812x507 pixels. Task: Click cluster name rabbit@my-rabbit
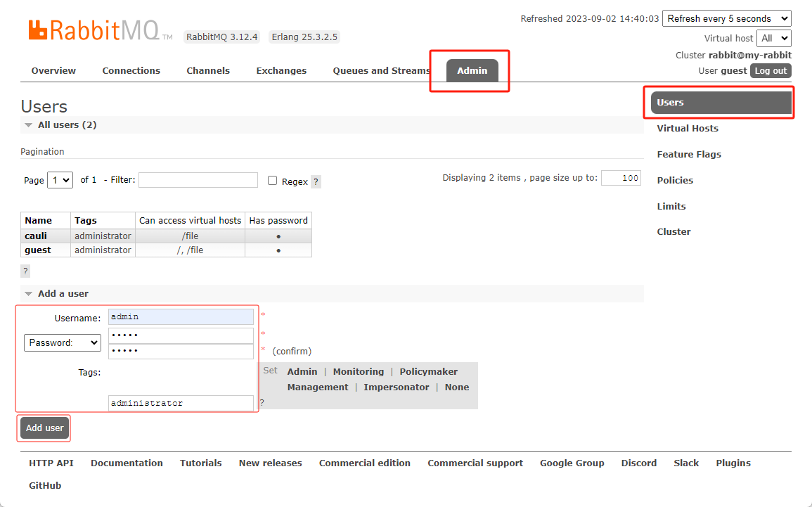click(x=750, y=55)
